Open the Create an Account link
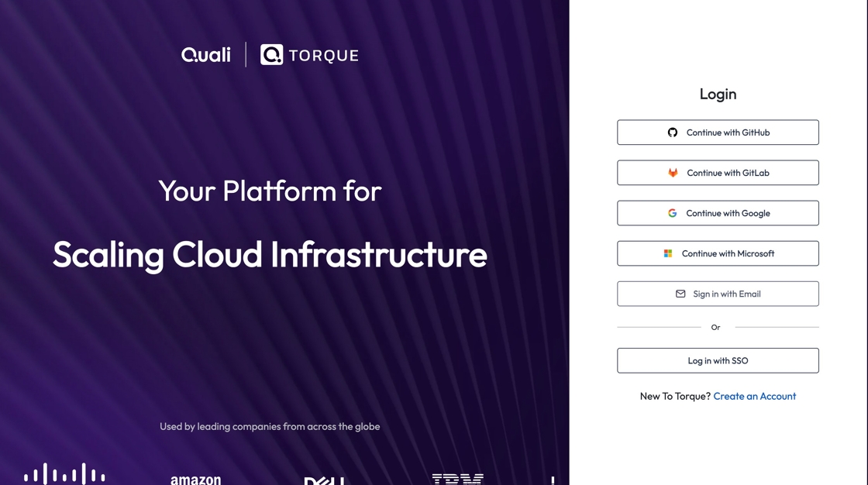The image size is (868, 485). click(755, 397)
